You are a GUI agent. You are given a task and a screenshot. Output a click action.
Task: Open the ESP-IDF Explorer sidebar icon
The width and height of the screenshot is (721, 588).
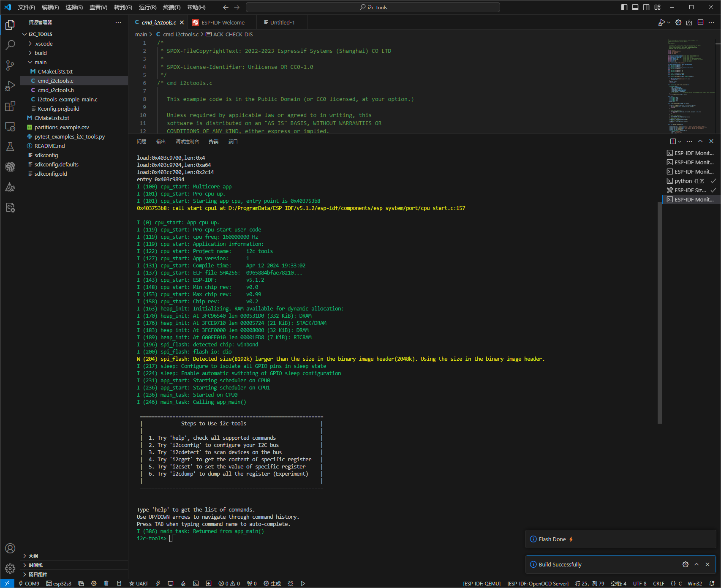click(10, 167)
